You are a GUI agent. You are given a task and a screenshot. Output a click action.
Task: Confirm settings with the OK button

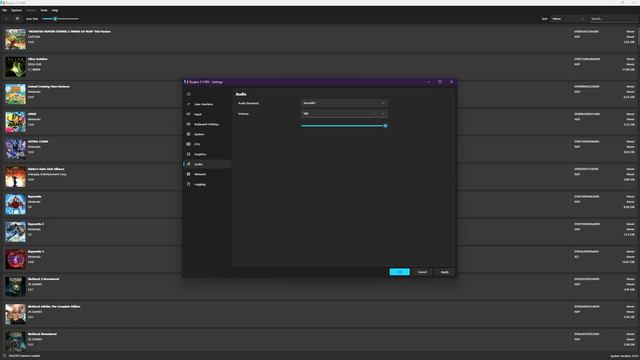400,272
